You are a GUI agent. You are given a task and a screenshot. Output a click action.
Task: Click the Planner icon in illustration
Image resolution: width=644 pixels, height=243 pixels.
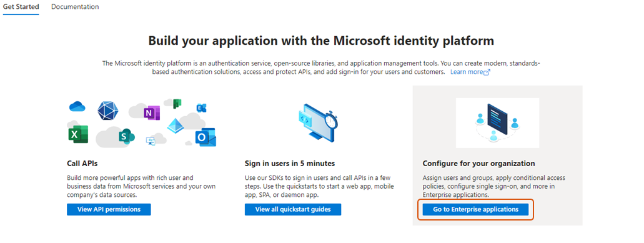[x=177, y=104]
